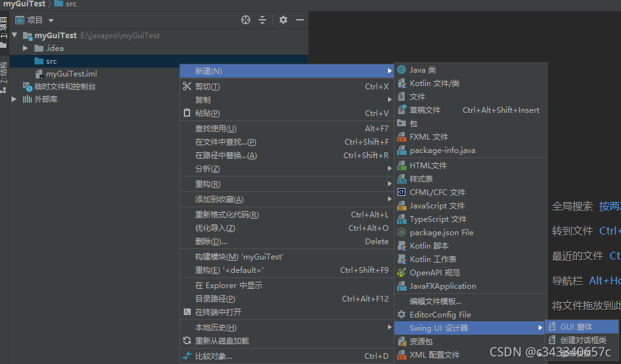Choose GUI 窗体 in Swing submenu

[582, 327]
